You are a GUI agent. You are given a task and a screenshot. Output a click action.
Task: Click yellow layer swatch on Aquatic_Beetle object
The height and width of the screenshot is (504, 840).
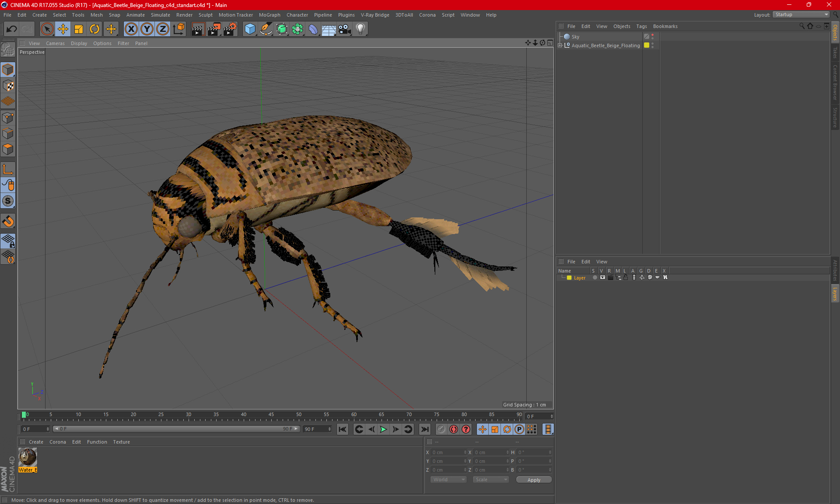point(646,45)
